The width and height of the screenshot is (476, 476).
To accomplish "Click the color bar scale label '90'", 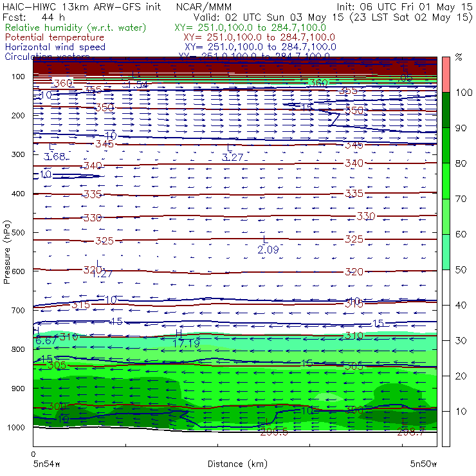I will pyautogui.click(x=461, y=128).
